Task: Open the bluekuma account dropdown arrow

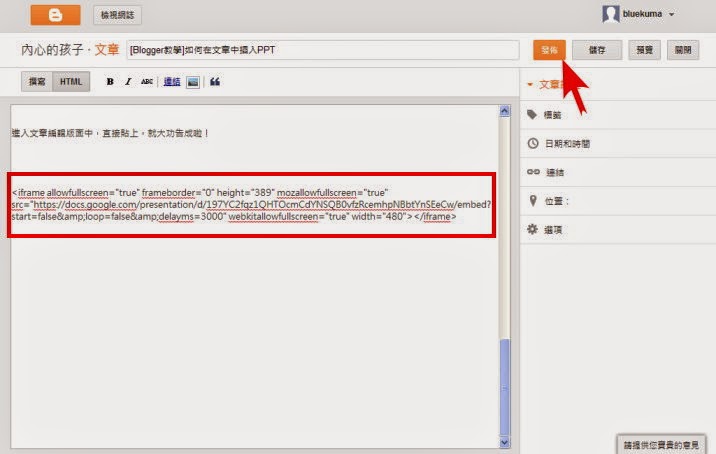Action: 671,15
